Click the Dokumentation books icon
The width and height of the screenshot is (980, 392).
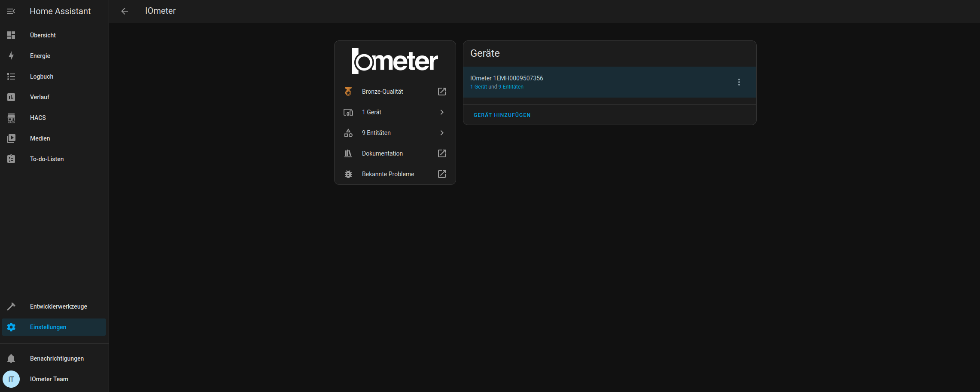click(348, 153)
